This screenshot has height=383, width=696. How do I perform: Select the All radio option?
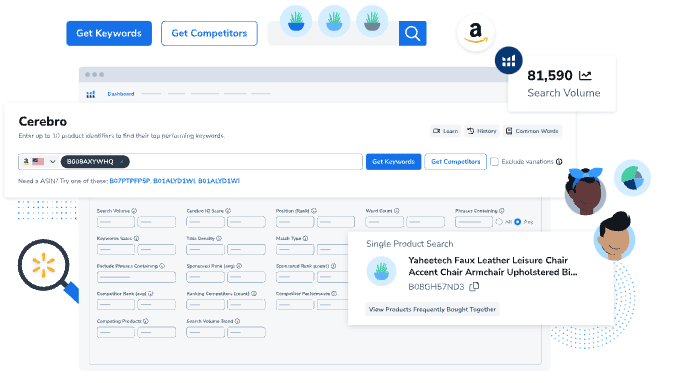point(499,222)
